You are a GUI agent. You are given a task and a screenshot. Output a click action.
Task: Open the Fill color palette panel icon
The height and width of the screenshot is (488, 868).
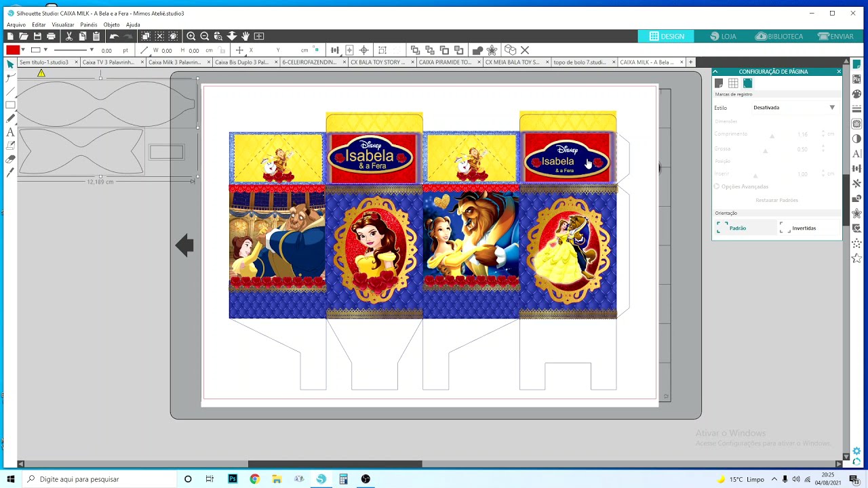pos(857,94)
